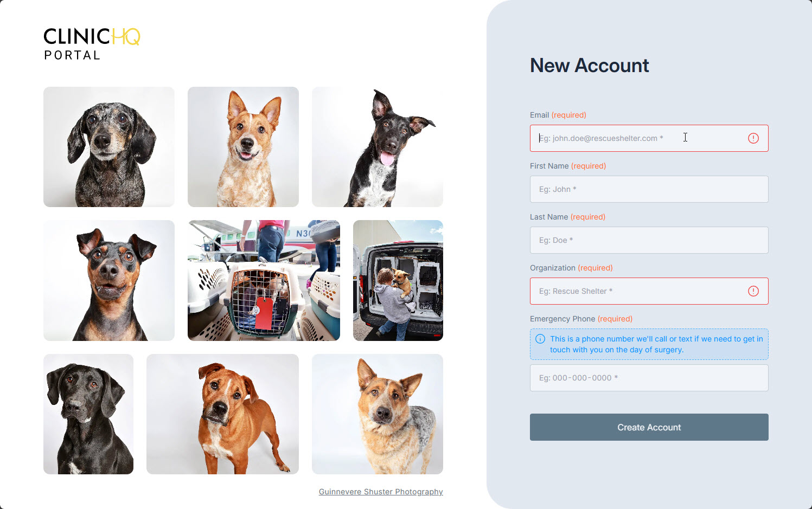Select the van loading dog photo
The height and width of the screenshot is (509, 812).
click(x=398, y=280)
